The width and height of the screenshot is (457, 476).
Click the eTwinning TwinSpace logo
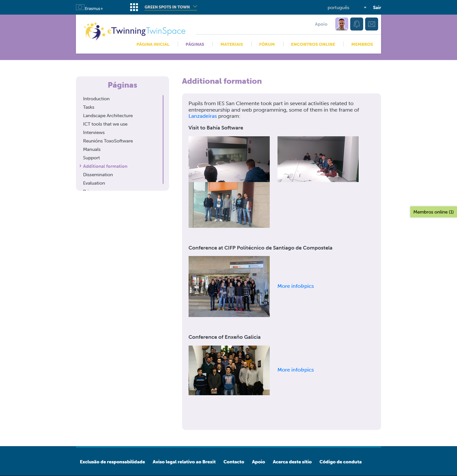coord(135,31)
